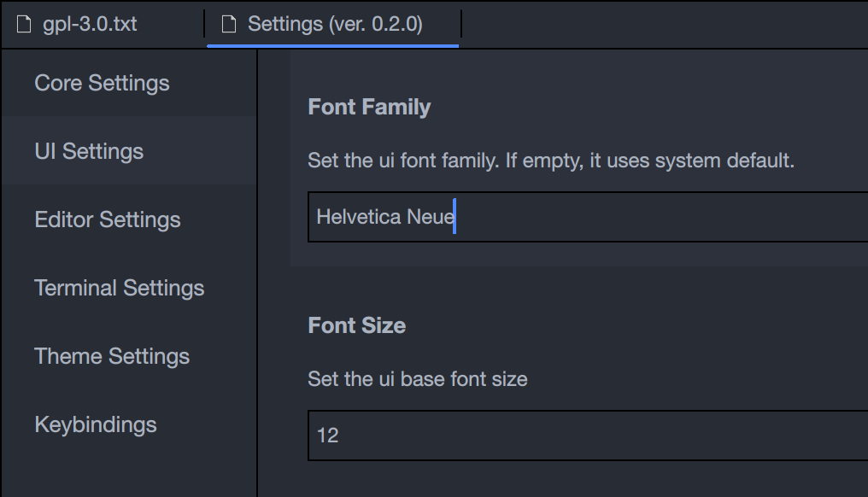
Task: Click the Font Family heading
Action: click(369, 107)
